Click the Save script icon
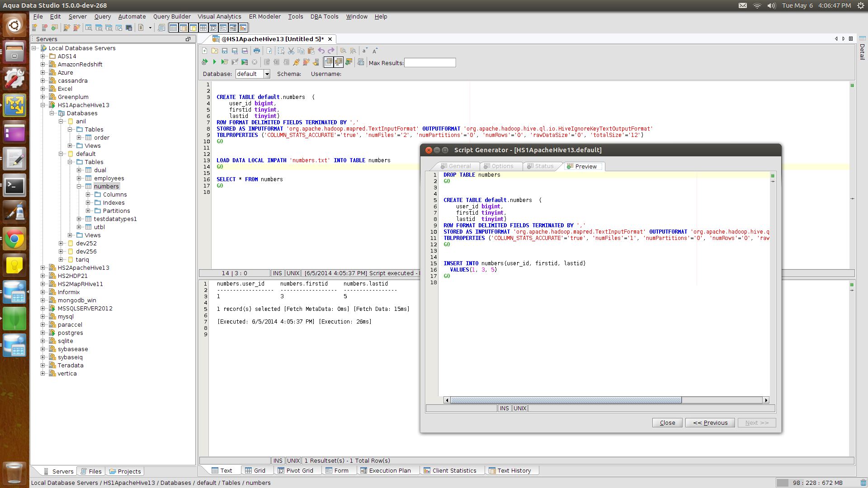This screenshot has width=868, height=488. click(x=225, y=51)
